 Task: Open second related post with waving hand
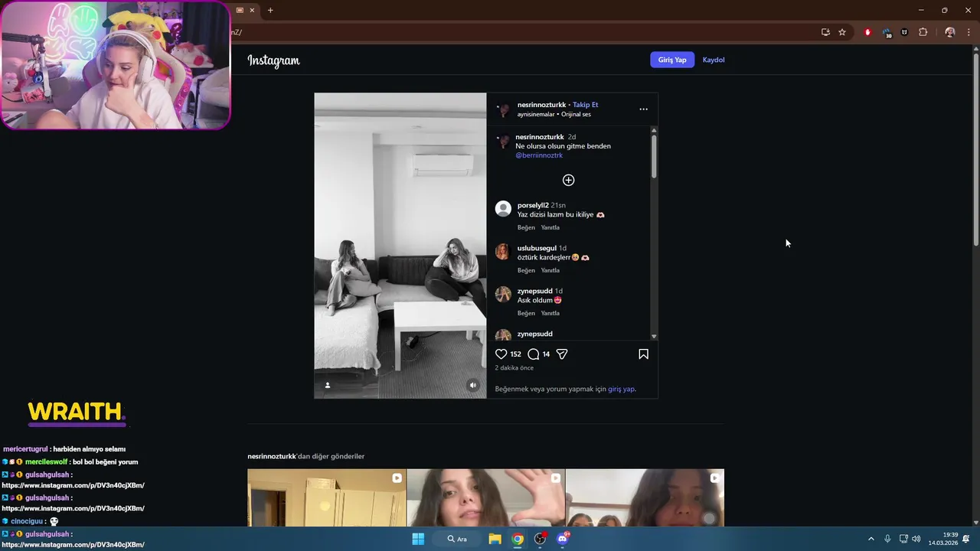pyautogui.click(x=486, y=497)
